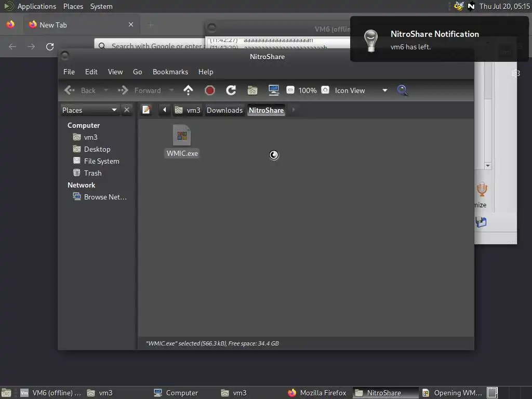Switch to VM6 (offline) taskbar item
This screenshot has width=532, height=399.
click(51, 393)
